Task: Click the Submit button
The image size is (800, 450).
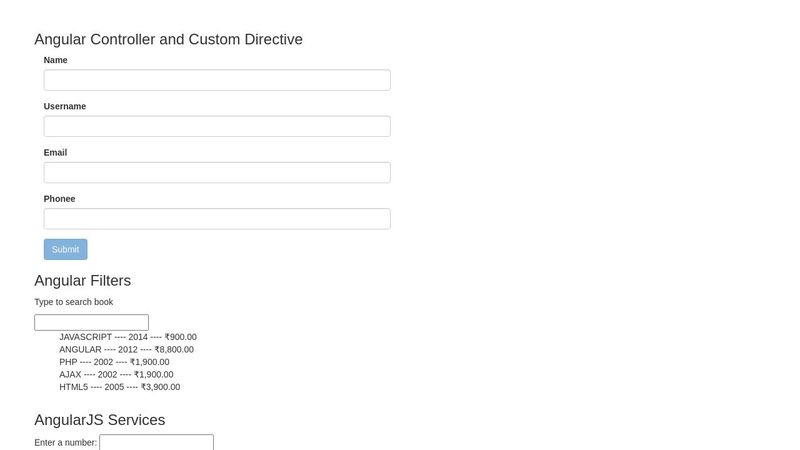Action: 65,249
